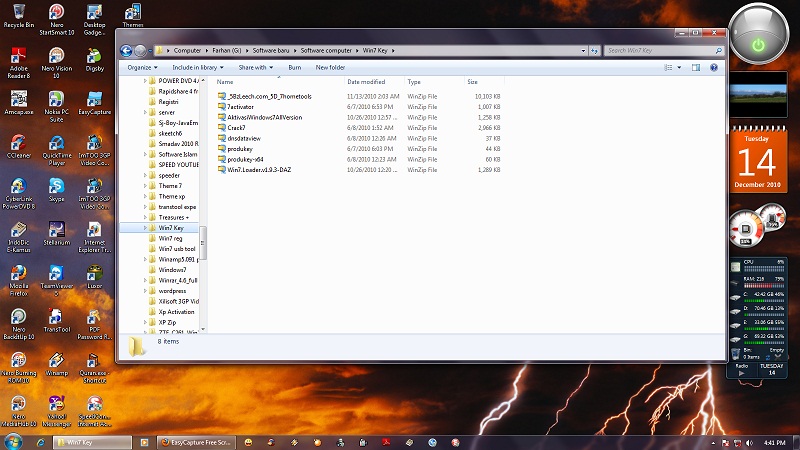Open the Organize dropdown menu

(x=142, y=67)
